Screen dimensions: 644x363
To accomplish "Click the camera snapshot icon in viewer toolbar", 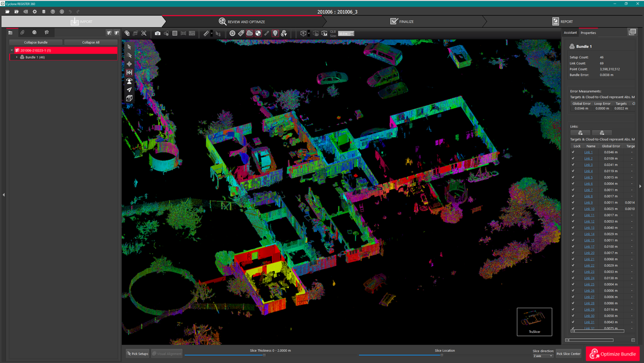I will [157, 33].
